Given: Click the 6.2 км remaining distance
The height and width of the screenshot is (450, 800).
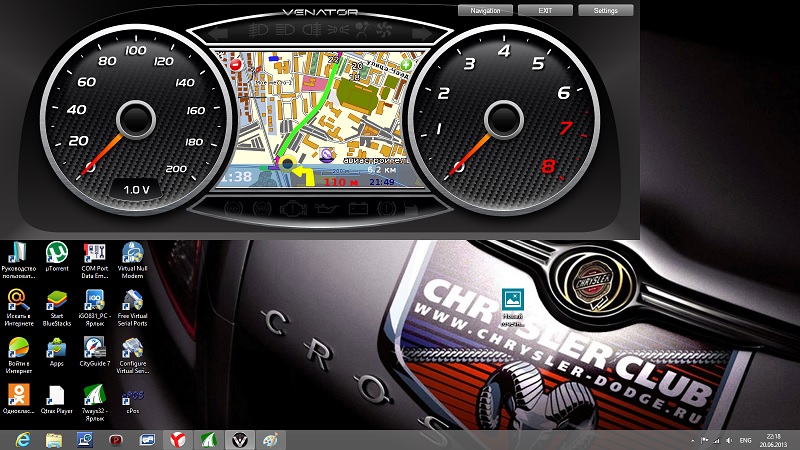Looking at the screenshot, I should [382, 169].
